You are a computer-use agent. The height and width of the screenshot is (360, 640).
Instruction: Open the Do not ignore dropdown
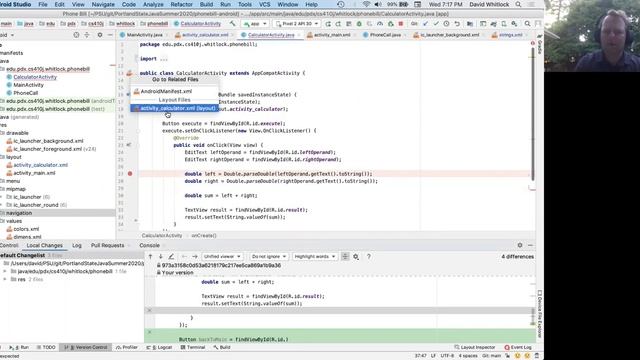tap(269, 257)
